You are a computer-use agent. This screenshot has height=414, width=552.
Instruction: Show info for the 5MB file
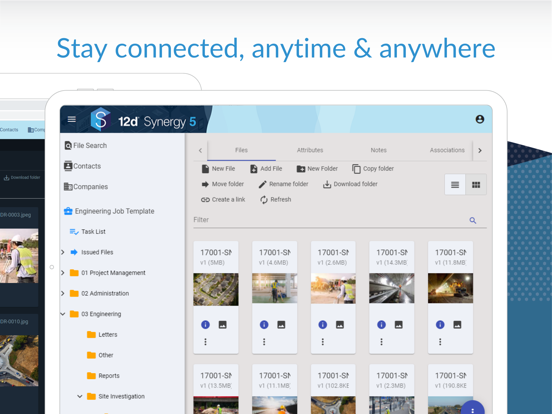205,325
